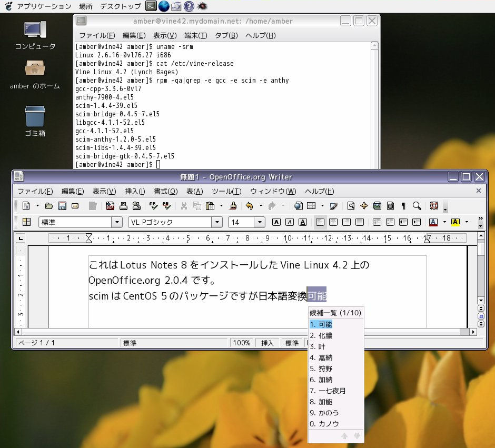Open the Table dropdown arrow

click(x=322, y=206)
